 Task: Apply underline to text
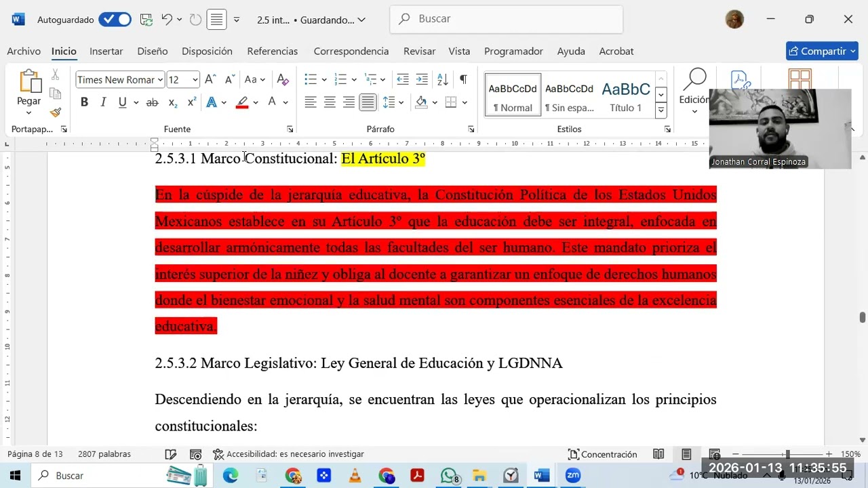[122, 102]
